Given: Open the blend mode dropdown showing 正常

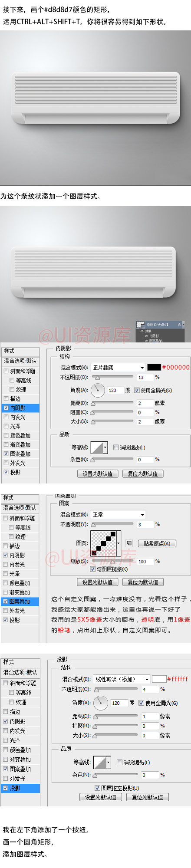Looking at the screenshot, I should [118, 515].
